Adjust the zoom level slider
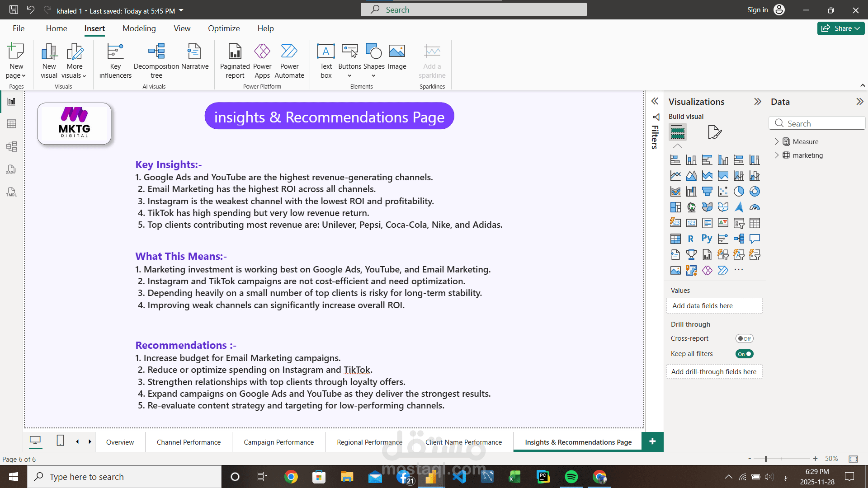Screen dimensions: 868x488 pos(766,459)
